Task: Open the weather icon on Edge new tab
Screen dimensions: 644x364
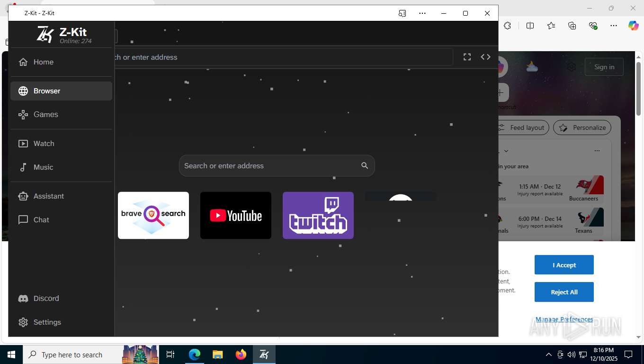Action: point(532,67)
